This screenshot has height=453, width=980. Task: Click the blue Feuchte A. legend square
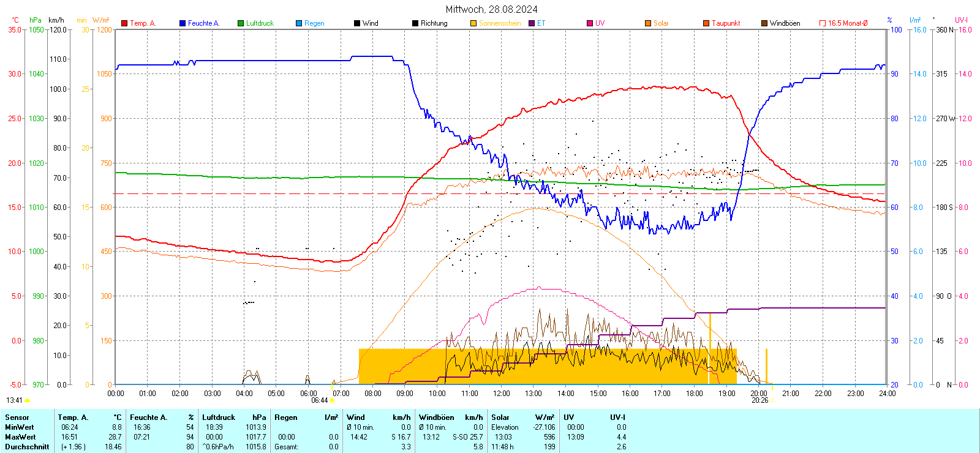tap(183, 23)
